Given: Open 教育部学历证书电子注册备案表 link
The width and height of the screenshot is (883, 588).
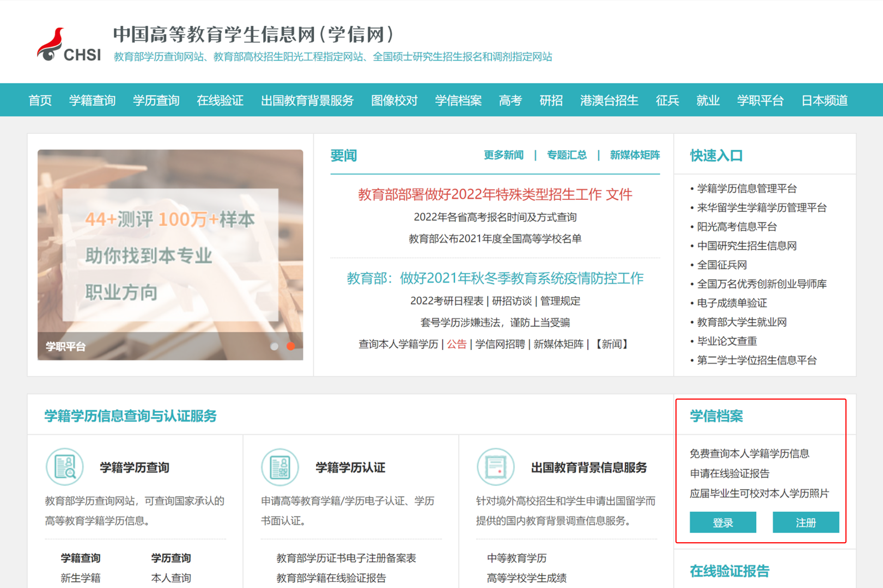Looking at the screenshot, I should 346,558.
